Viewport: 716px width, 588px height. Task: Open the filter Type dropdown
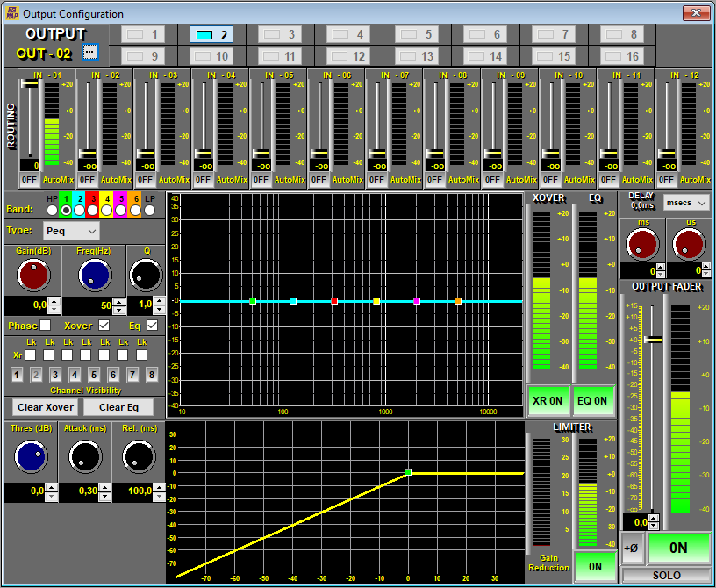click(x=71, y=231)
